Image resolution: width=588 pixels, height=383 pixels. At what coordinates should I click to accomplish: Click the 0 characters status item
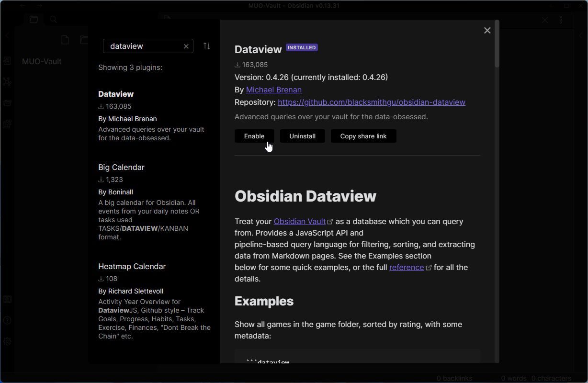(551, 378)
